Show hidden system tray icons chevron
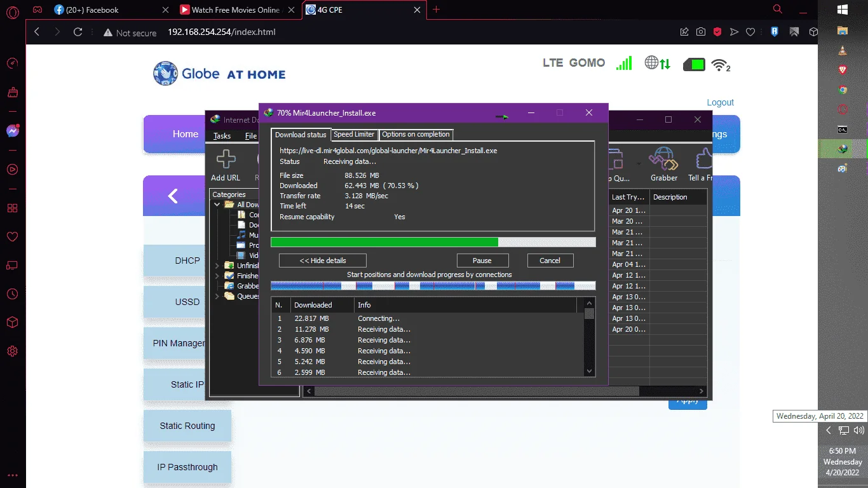 click(x=829, y=430)
